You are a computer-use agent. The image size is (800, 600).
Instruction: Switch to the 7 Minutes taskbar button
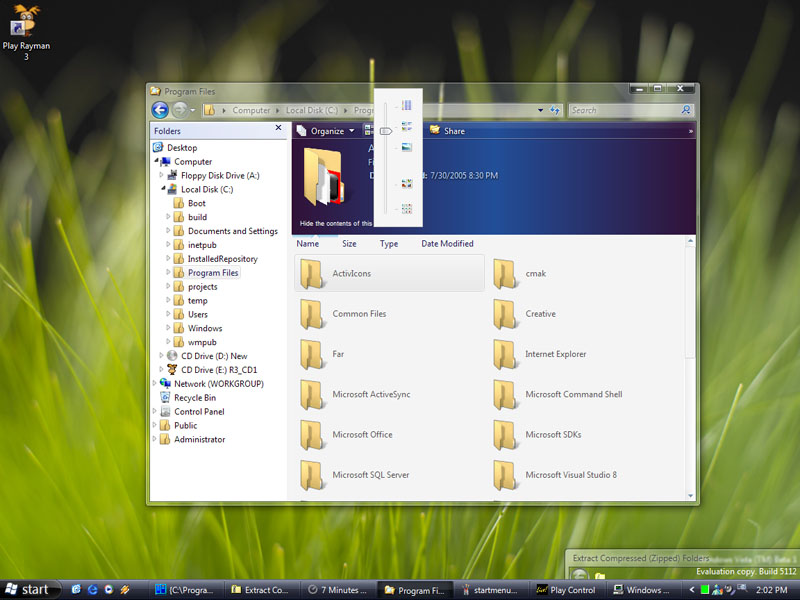tap(338, 590)
